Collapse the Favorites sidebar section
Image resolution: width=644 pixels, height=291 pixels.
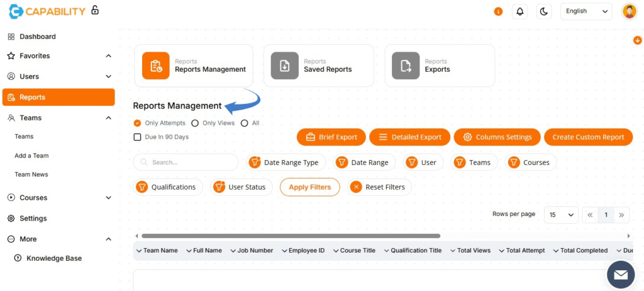coord(108,55)
